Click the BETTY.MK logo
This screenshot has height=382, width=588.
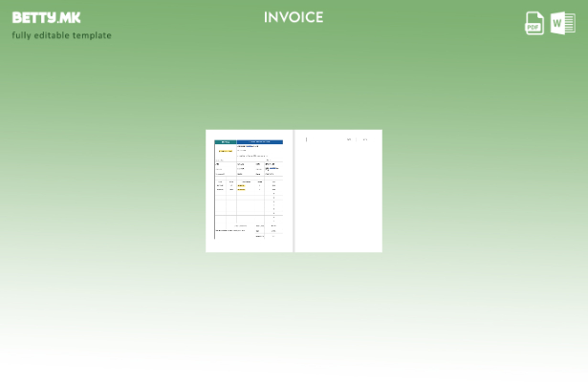coord(46,17)
